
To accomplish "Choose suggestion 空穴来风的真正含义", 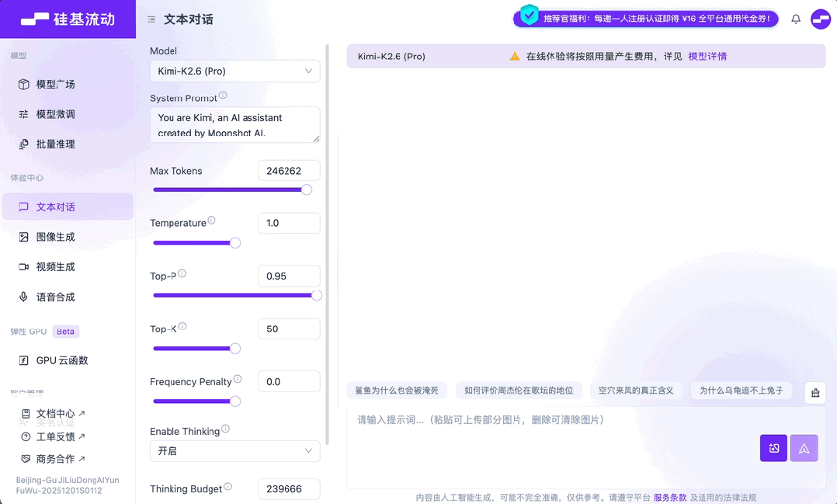I will coord(636,391).
